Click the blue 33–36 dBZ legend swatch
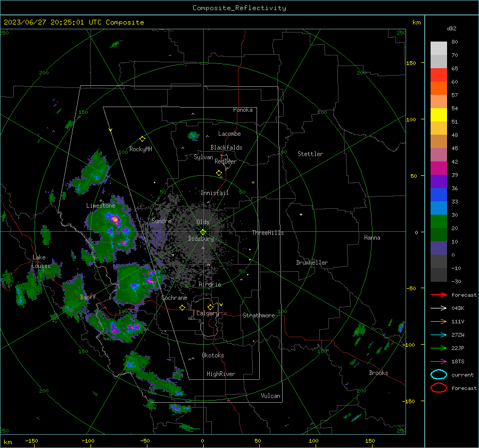Image resolution: width=479 pixels, height=448 pixels. pos(439,195)
